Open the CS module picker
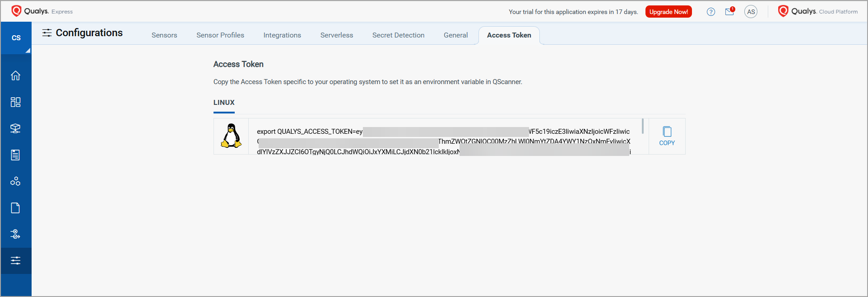Viewport: 868px width, 297px height. tap(16, 38)
